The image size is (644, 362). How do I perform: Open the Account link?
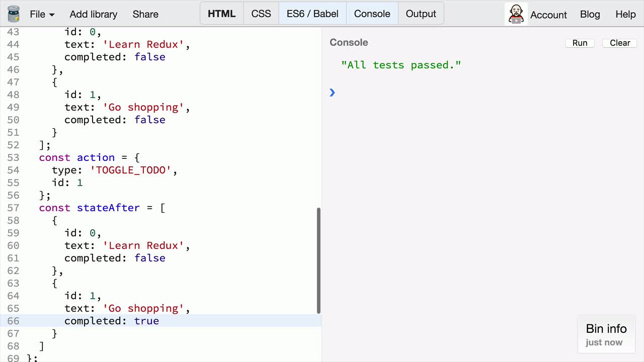pos(548,15)
